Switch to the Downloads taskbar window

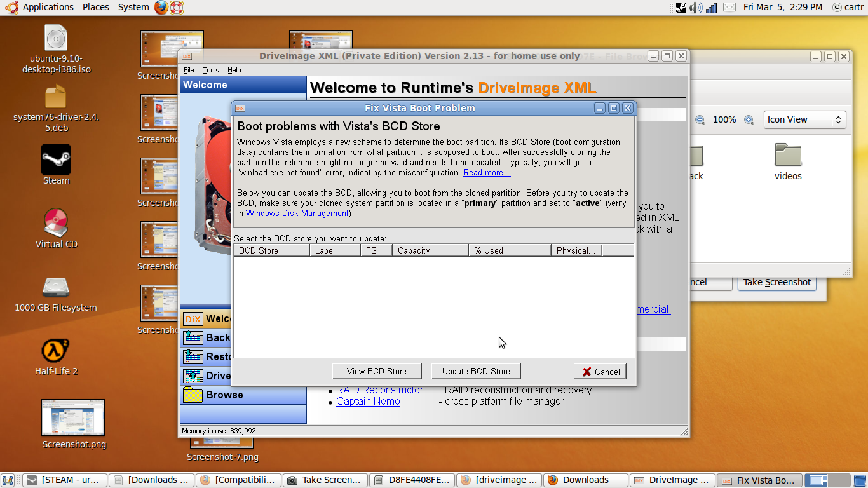pyautogui.click(x=585, y=480)
